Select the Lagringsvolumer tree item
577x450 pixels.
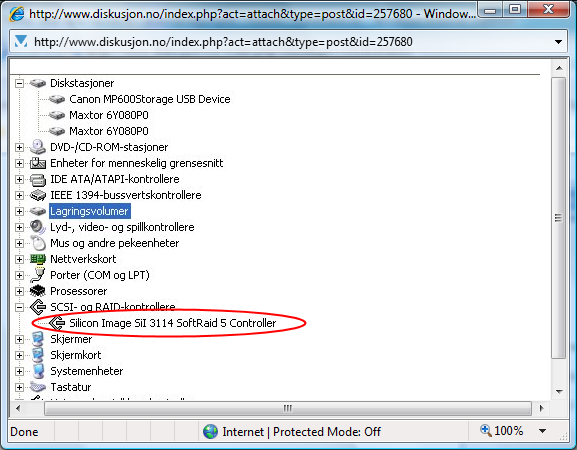tap(89, 211)
